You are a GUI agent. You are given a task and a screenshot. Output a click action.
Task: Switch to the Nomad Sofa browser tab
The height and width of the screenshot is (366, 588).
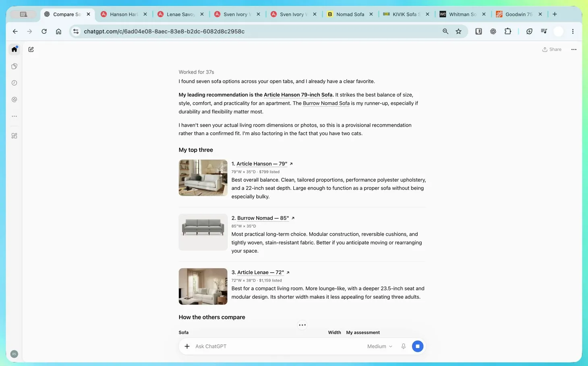(350, 14)
